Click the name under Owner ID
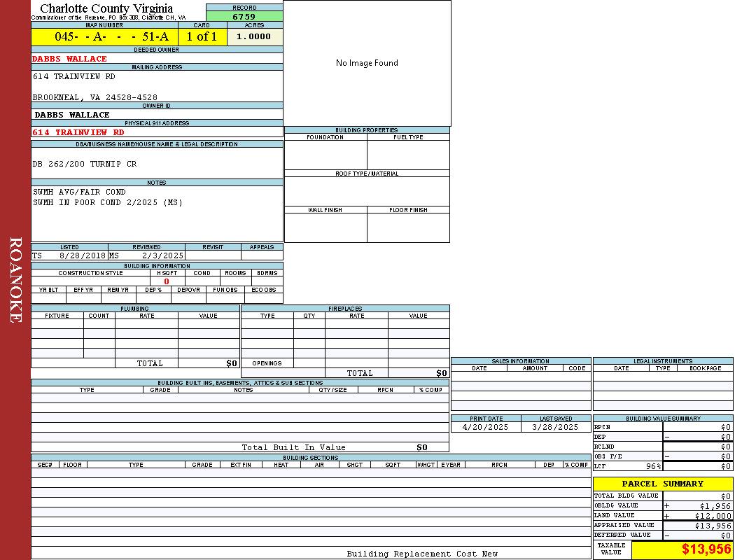This screenshot has height=560, width=735. tap(72, 115)
